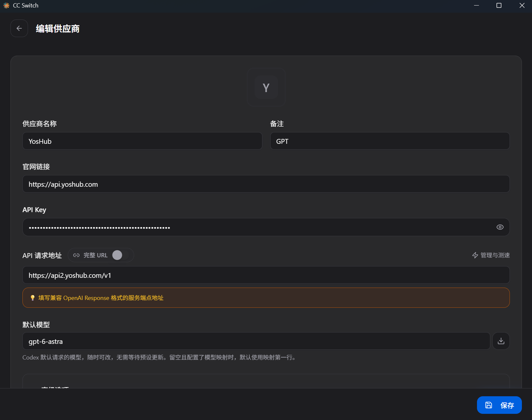Click the lightbulb hint icon

(33, 298)
